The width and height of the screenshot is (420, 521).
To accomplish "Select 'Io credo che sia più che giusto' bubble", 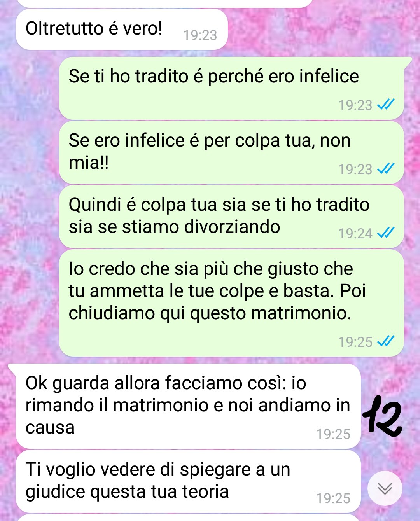I will tap(232, 303).
